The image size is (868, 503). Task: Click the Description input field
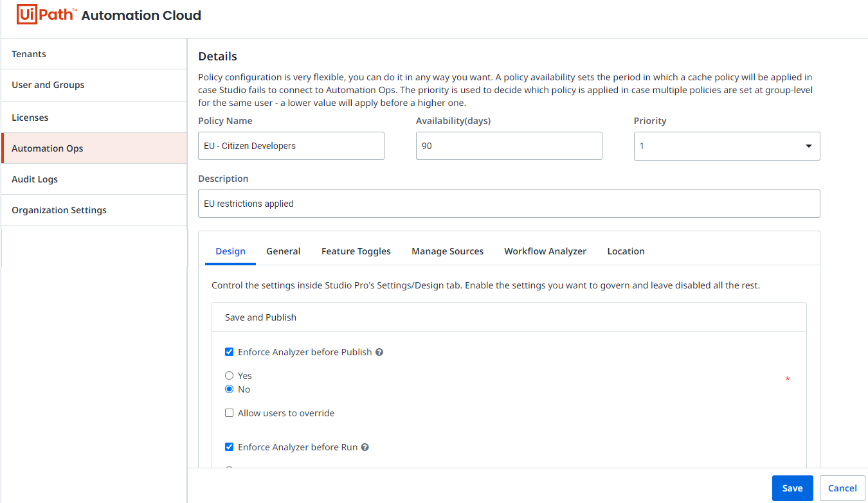509,204
